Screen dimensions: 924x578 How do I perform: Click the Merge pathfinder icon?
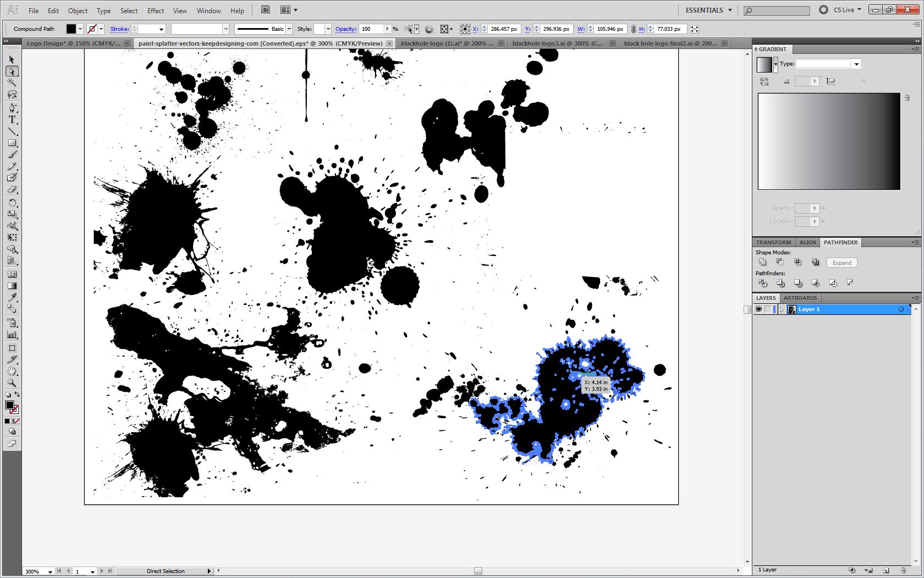[798, 283]
